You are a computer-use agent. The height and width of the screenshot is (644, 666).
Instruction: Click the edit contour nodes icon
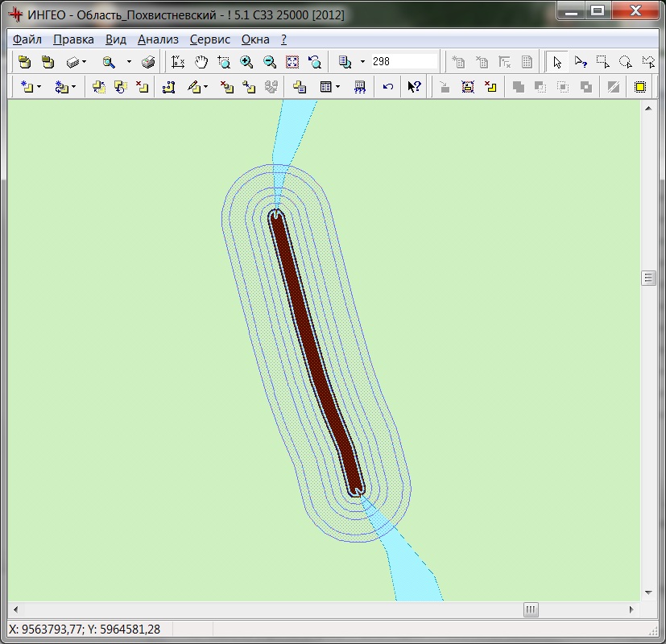(168, 87)
